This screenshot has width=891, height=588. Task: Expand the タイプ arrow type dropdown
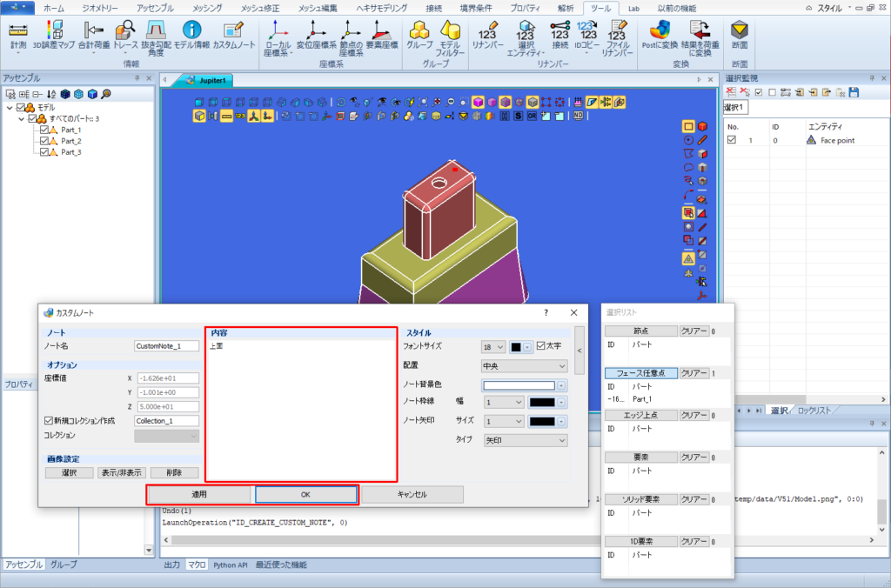pos(524,440)
